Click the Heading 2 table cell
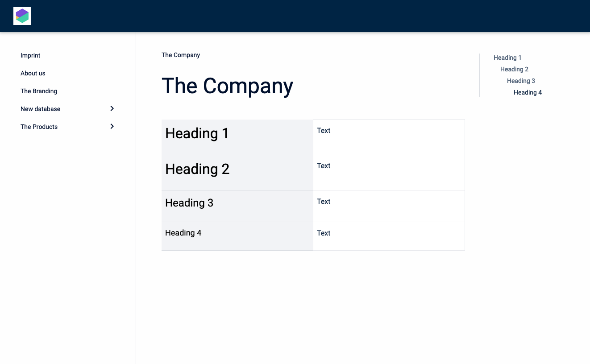This screenshot has height=364, width=590. point(197,169)
